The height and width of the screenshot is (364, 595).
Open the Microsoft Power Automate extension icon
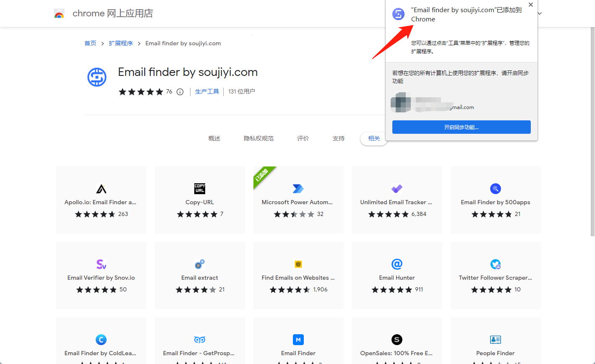[x=298, y=189]
